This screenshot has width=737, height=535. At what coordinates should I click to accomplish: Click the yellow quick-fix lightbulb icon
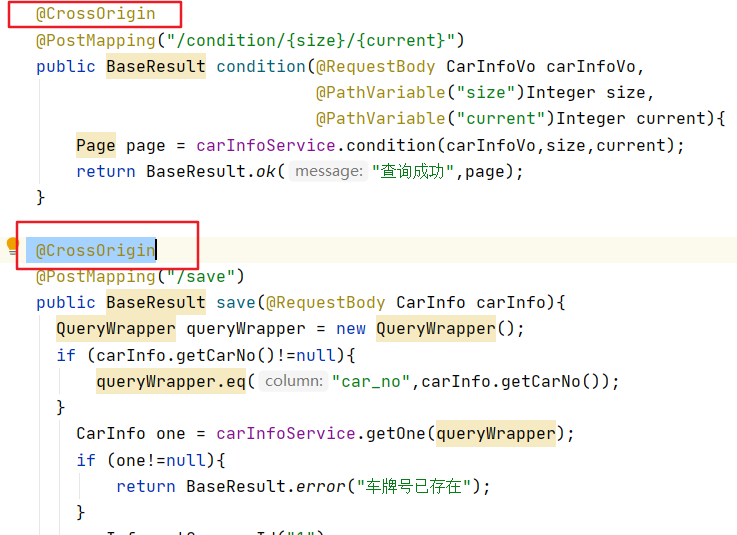[x=13, y=246]
